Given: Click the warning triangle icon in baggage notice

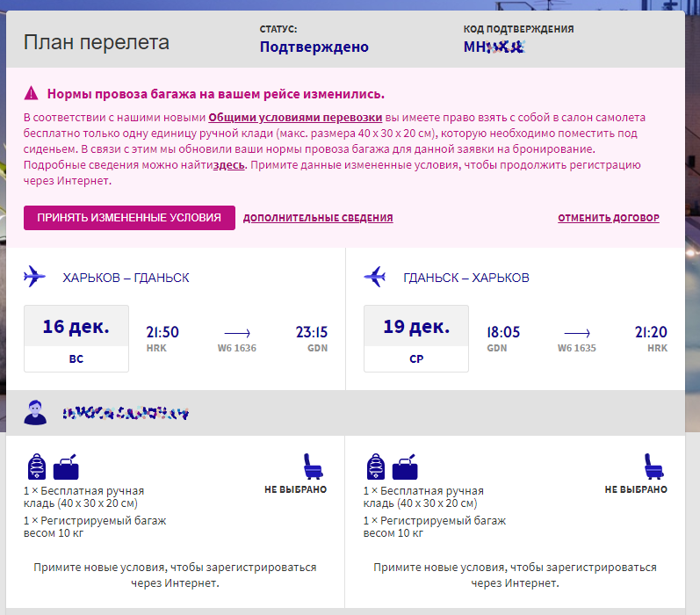Looking at the screenshot, I should [32, 93].
